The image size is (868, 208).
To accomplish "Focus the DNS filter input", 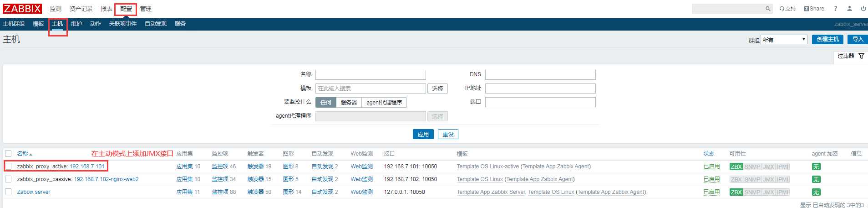I will pos(540,75).
